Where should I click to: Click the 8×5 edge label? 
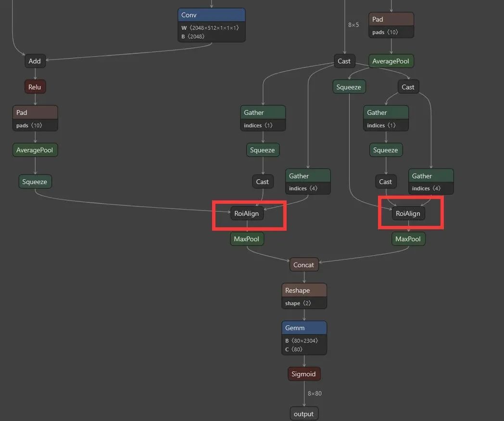[353, 25]
